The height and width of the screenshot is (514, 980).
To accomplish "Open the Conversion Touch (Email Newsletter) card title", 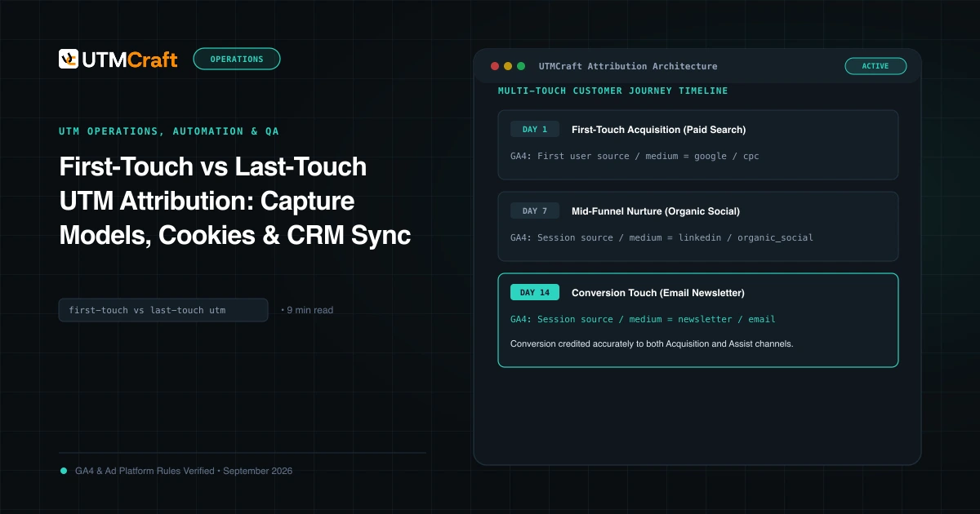I will pos(658,293).
